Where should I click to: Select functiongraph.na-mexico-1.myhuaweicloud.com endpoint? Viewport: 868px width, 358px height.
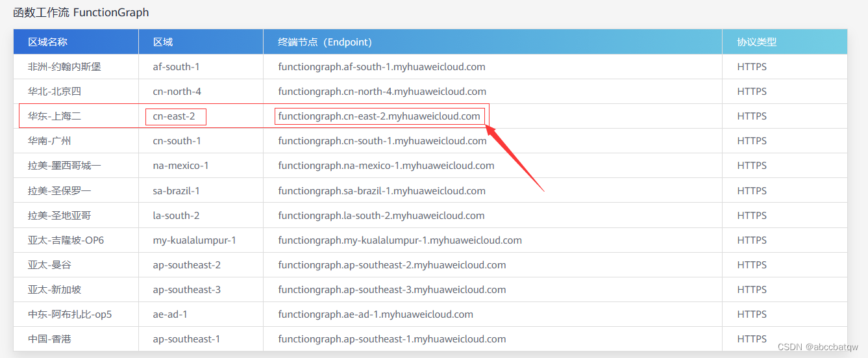coord(386,166)
